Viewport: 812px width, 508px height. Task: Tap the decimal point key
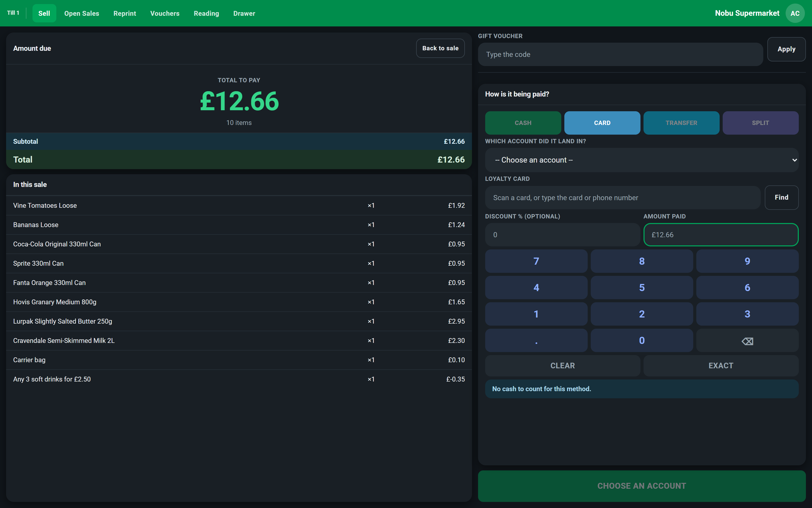tap(536, 340)
